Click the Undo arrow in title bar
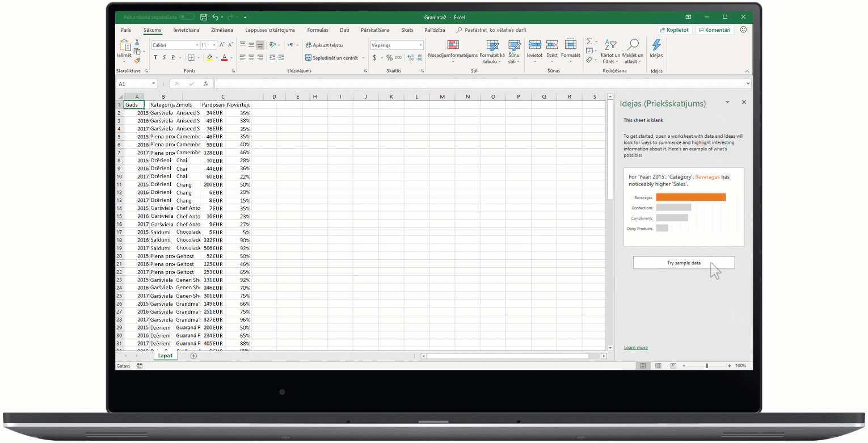868x443 pixels. coord(215,18)
